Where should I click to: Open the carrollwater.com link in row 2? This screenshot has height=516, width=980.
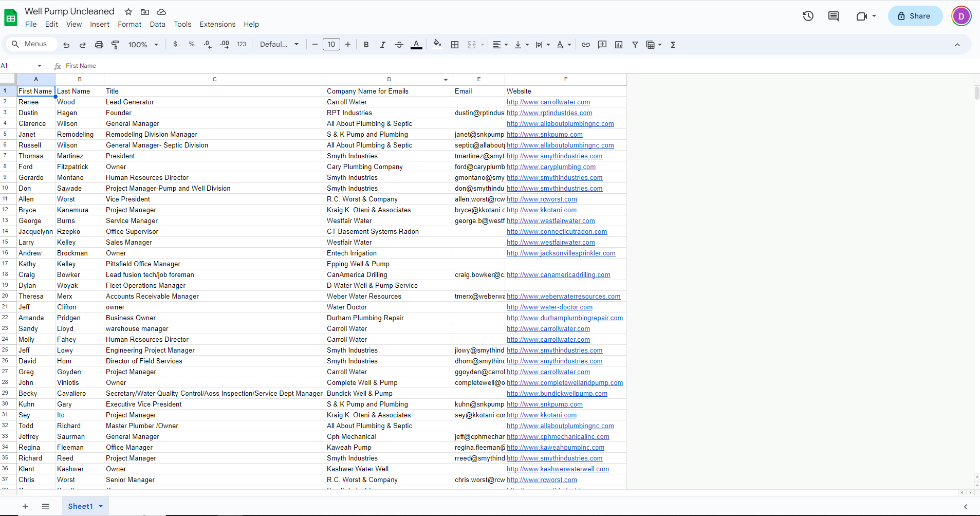coord(548,102)
